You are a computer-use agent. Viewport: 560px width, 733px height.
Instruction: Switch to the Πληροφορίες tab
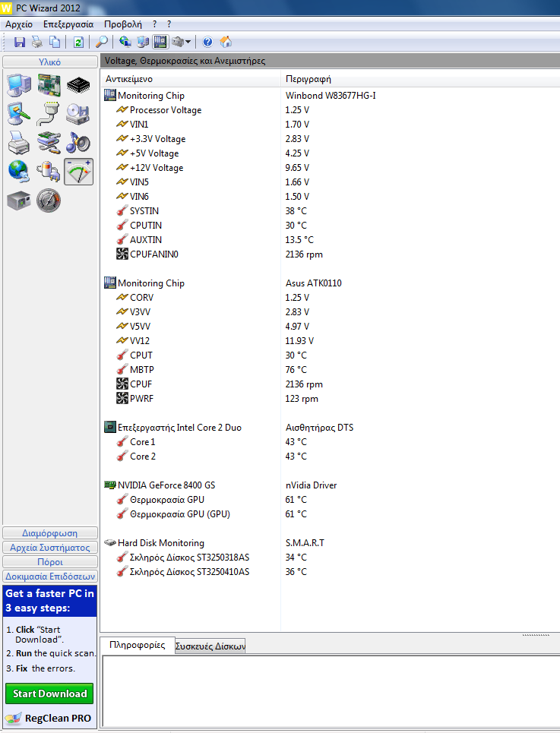coord(138,645)
